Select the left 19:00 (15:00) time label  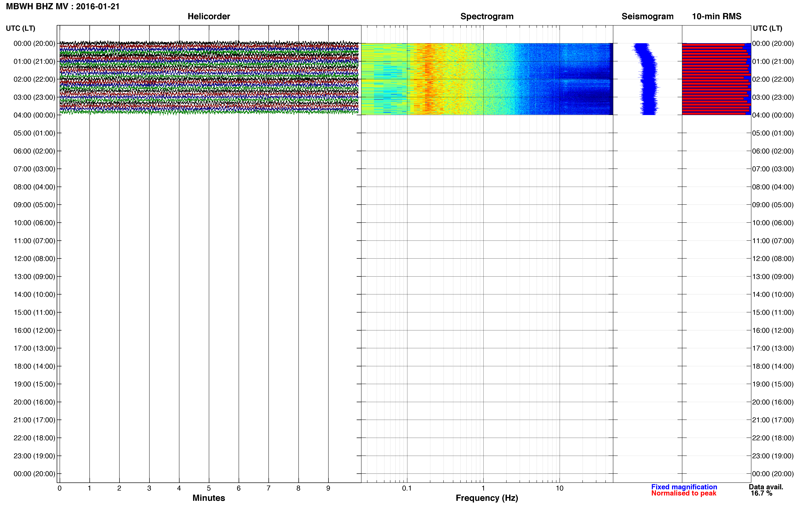[x=34, y=384]
